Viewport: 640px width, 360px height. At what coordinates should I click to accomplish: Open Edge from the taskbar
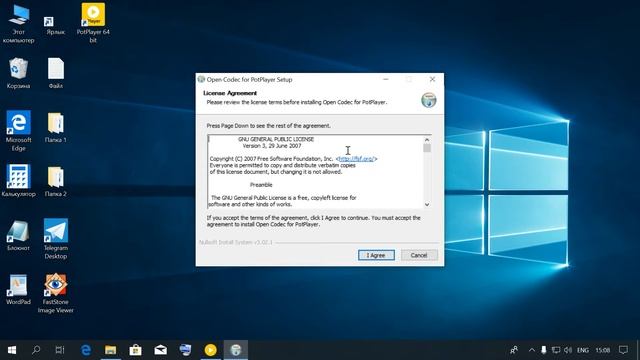pyautogui.click(x=86, y=350)
